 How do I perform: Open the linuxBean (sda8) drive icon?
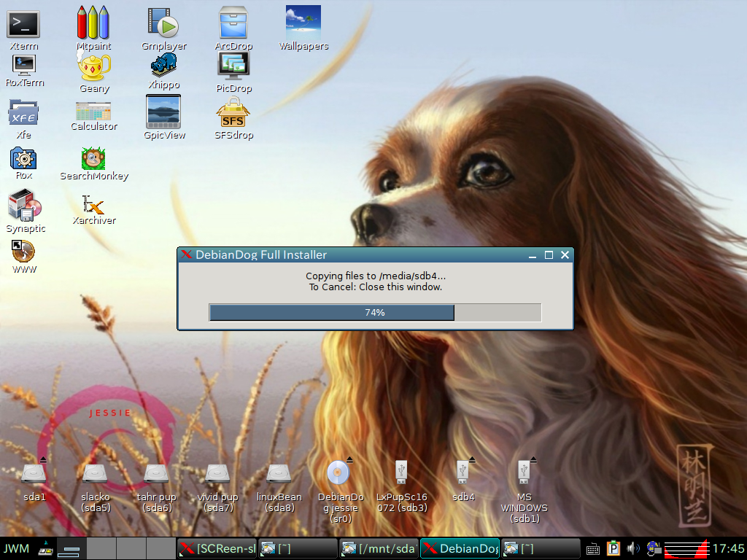[x=279, y=473]
